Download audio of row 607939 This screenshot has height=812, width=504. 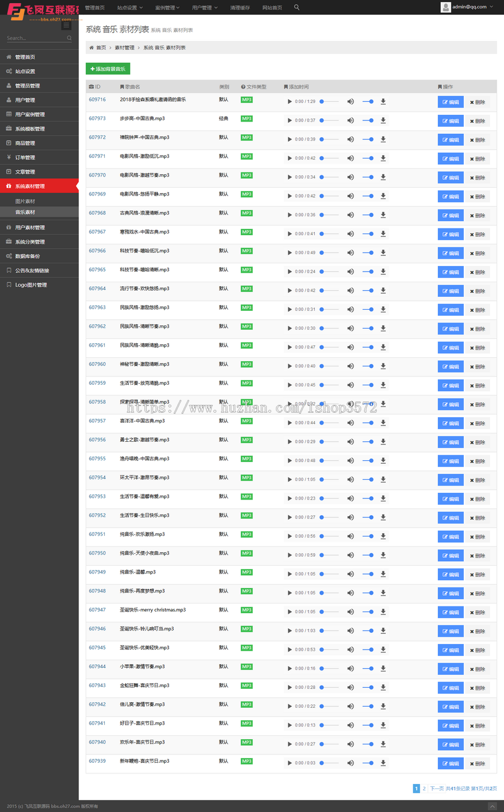pyautogui.click(x=383, y=763)
